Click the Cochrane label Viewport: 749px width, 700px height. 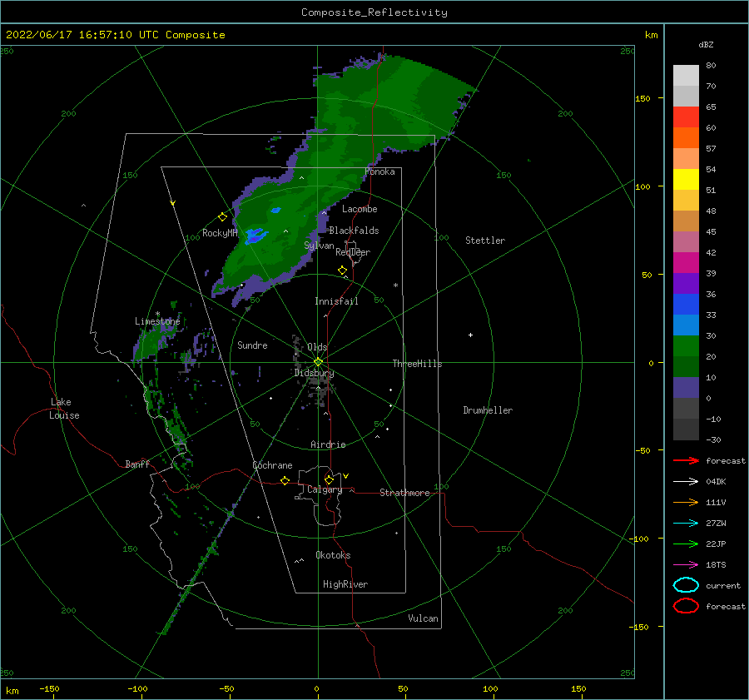(272, 465)
